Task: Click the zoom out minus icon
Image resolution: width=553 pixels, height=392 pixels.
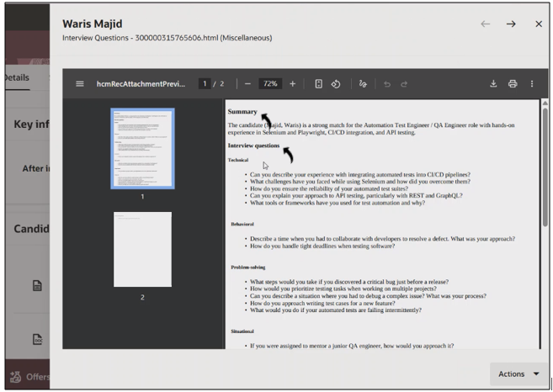Action: 247,84
